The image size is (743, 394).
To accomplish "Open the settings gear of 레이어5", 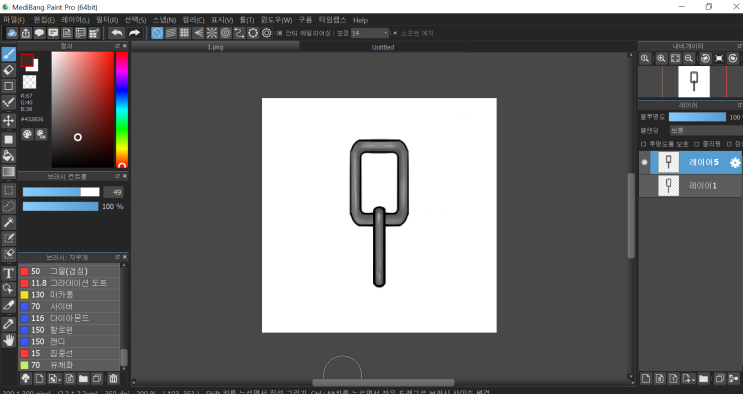I will coord(734,163).
